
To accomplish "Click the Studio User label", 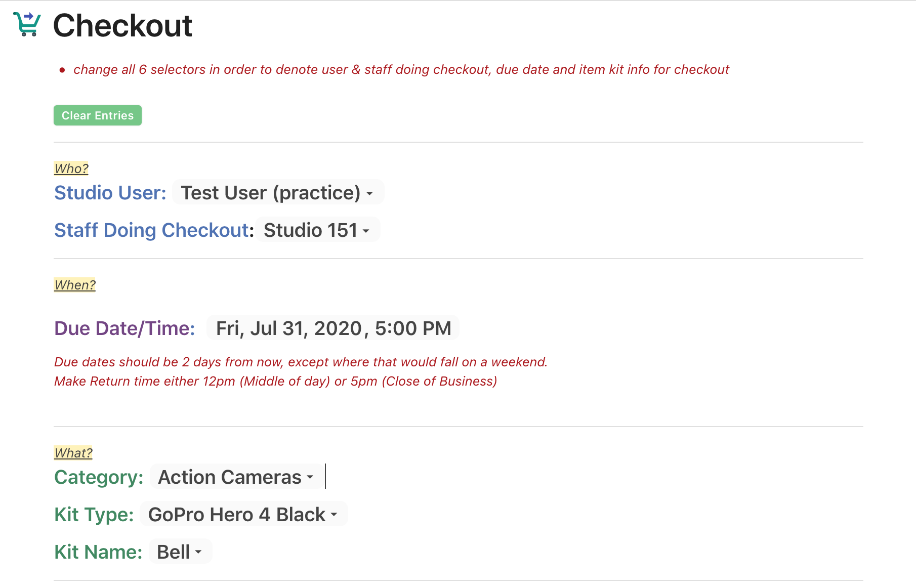I will 110,193.
